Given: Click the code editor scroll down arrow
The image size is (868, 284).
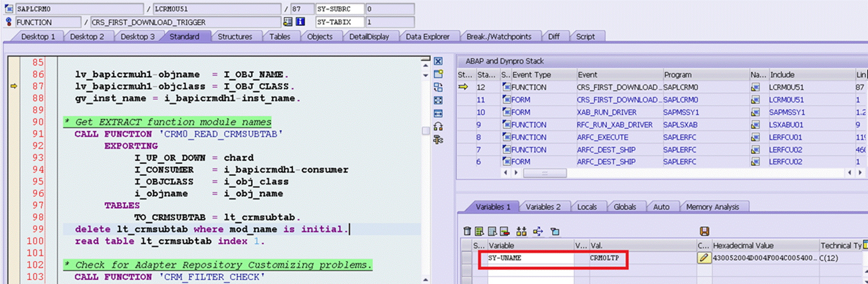Looking at the screenshot, I should (x=425, y=75).
